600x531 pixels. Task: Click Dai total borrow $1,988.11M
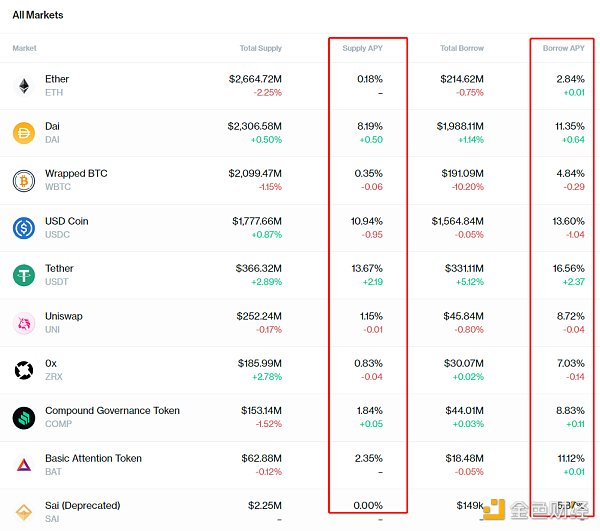(460, 126)
